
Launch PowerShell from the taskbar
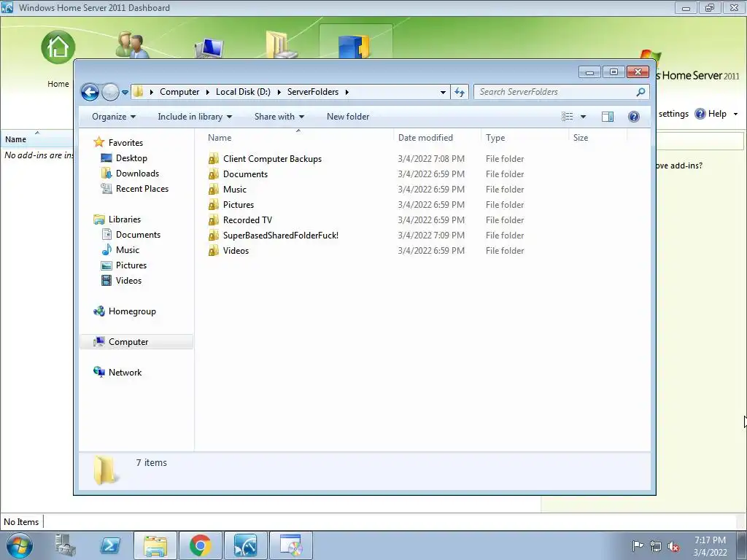click(110, 545)
